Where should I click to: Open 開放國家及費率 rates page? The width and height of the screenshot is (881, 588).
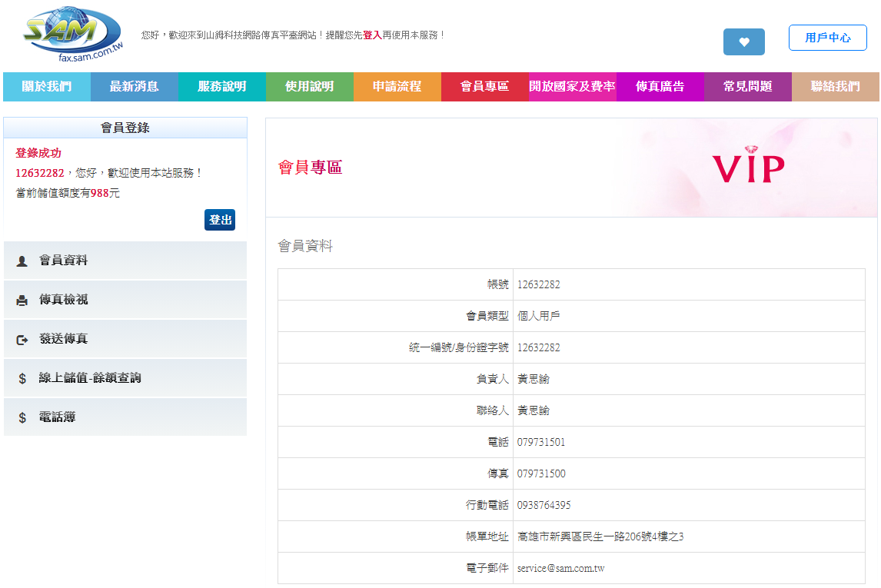tap(572, 86)
